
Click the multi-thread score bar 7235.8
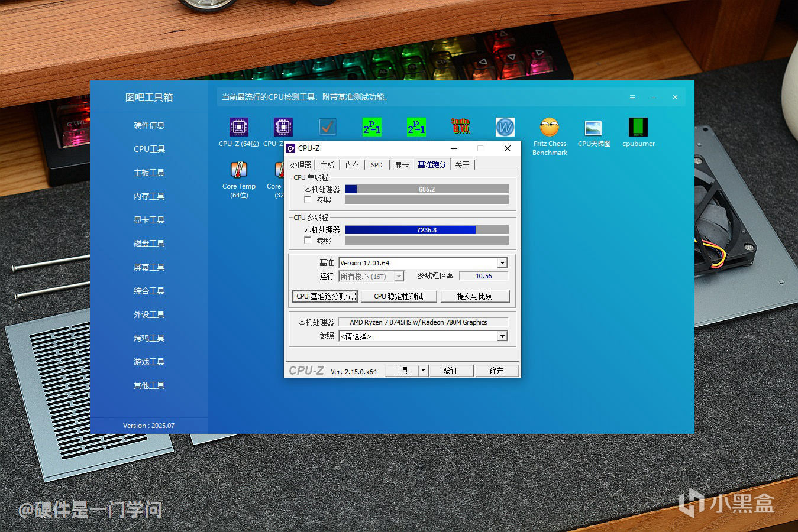(x=426, y=230)
